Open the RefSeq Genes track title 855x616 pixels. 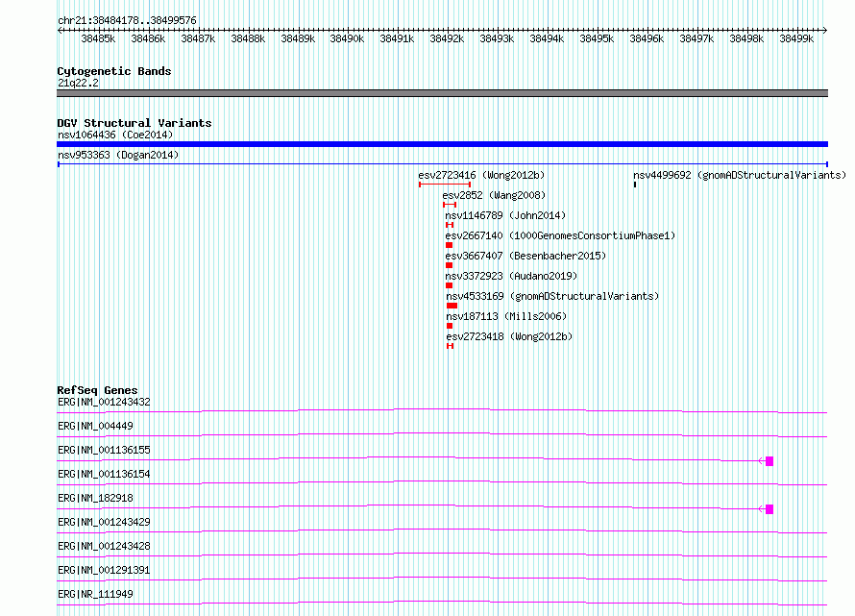coord(97,390)
